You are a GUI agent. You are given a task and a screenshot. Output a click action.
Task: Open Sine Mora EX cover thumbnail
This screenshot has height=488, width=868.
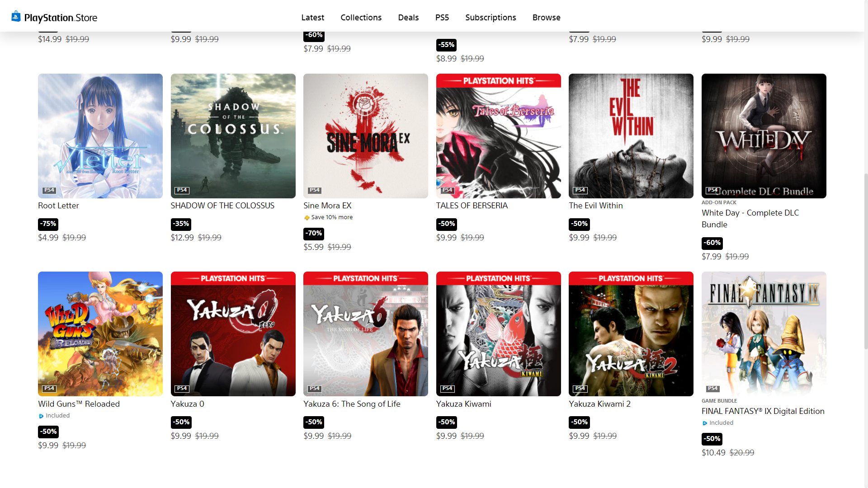point(366,136)
